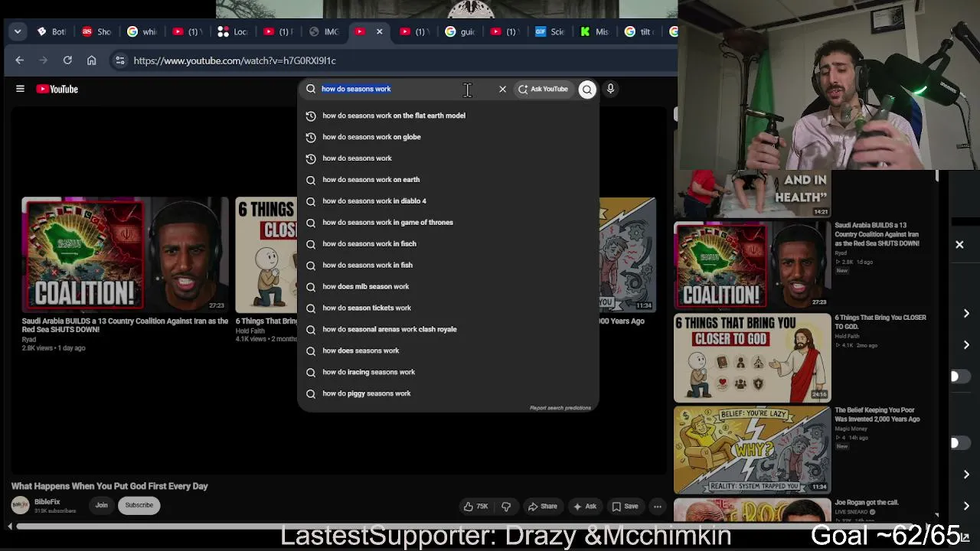Screen dimensions: 980x551
Task: Switch to the 'Loc' browser tab
Action: point(232,31)
